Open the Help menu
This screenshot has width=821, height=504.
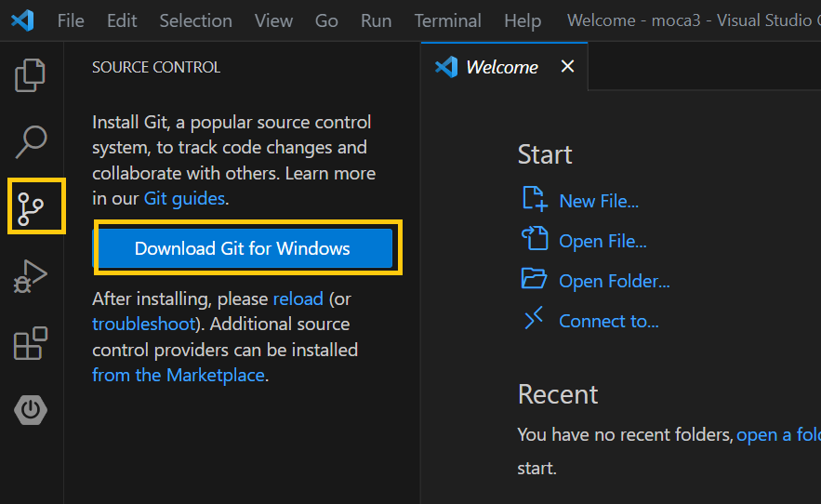point(523,21)
